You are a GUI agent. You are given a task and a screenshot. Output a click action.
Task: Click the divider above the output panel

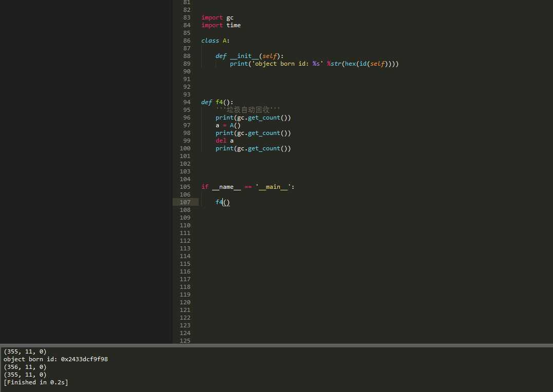click(x=276, y=345)
